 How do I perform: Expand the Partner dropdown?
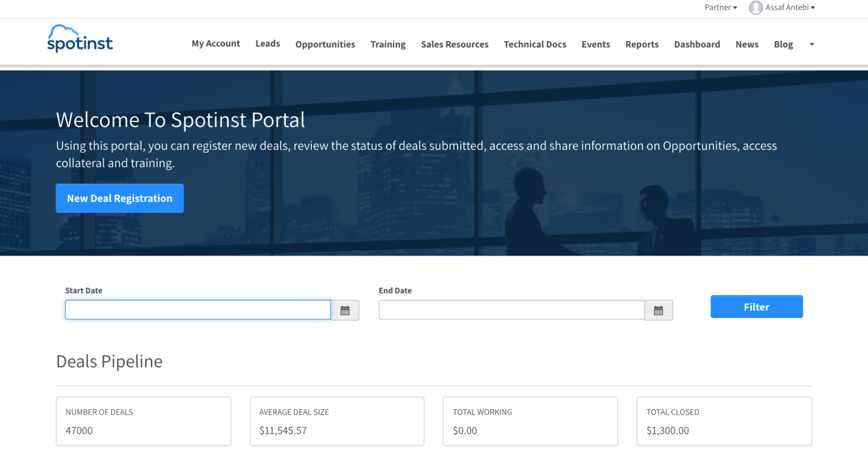721,8
